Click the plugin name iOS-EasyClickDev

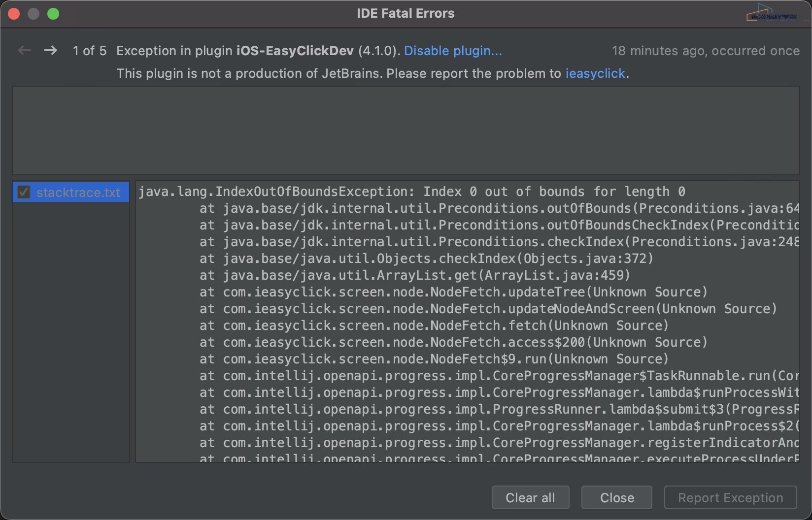click(x=295, y=51)
